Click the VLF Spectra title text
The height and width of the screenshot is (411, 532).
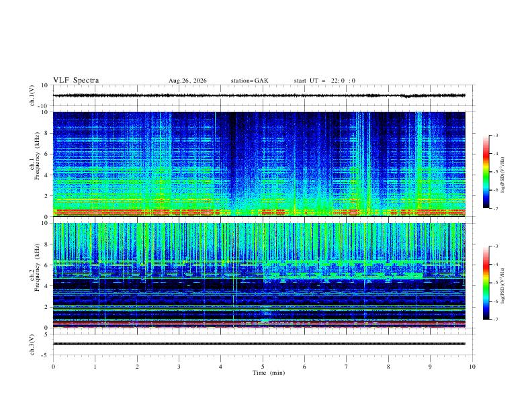point(76,81)
